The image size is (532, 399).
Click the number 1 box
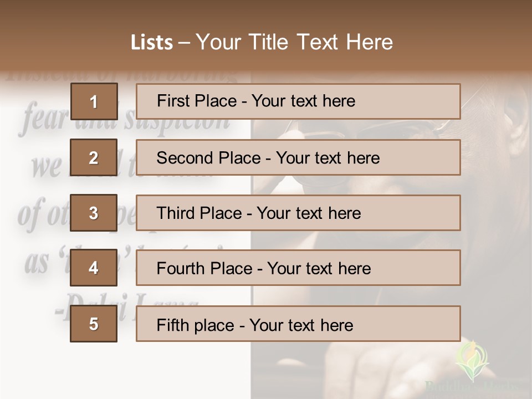point(94,101)
